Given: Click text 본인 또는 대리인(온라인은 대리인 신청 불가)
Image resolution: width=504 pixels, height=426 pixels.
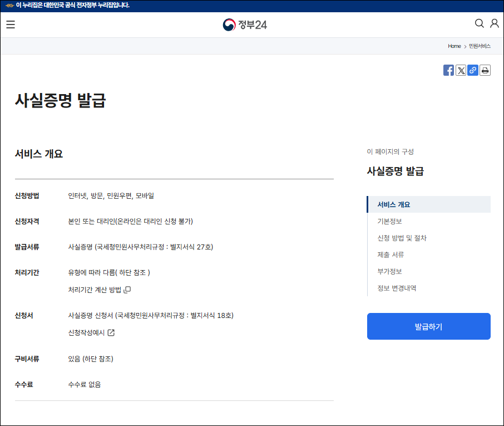Looking at the screenshot, I should pos(131,222).
